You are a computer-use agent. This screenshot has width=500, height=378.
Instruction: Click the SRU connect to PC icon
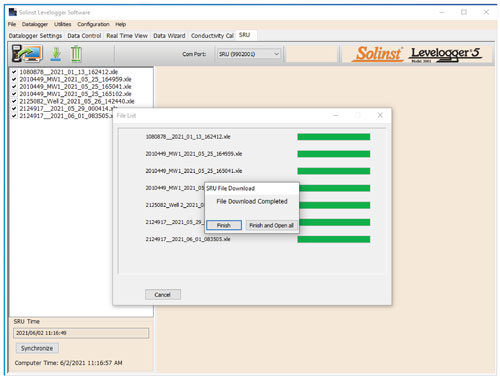[x=27, y=54]
